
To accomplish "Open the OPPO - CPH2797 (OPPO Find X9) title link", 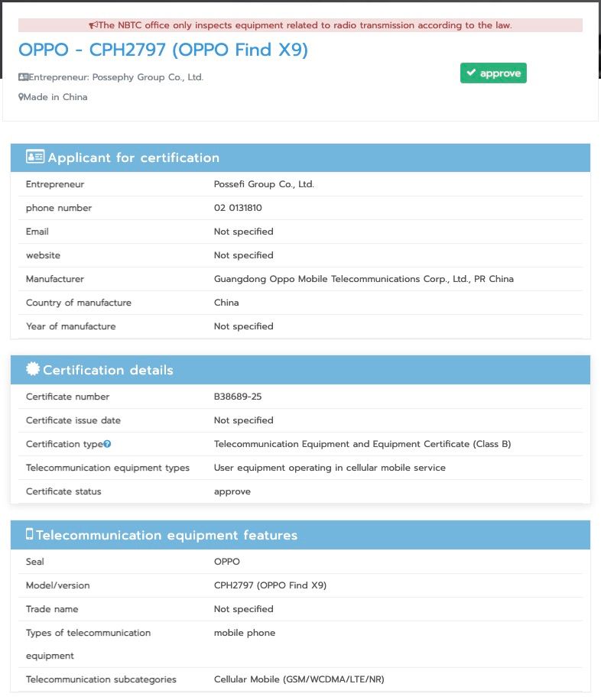I will (163, 50).
